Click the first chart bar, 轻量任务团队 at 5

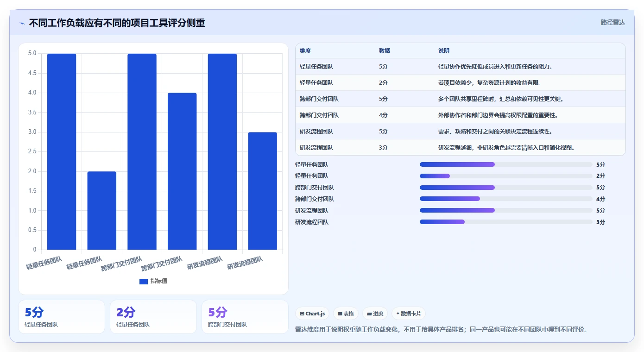[62, 152]
